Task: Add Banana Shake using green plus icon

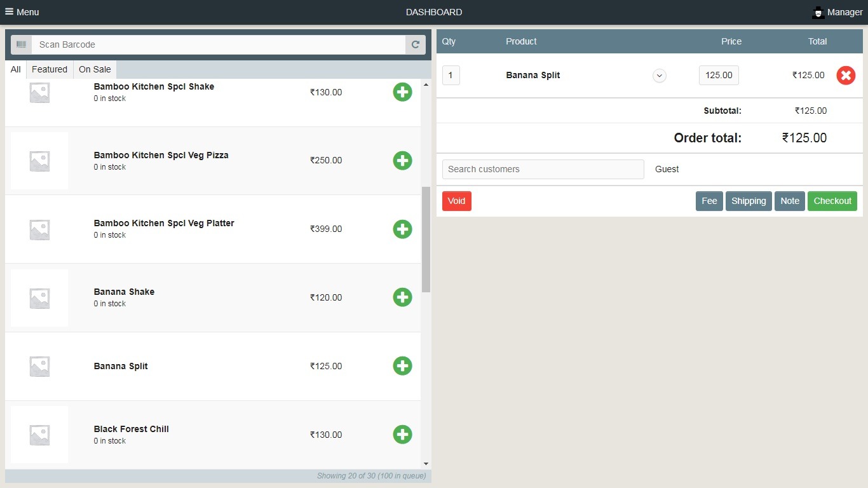Action: 402,297
